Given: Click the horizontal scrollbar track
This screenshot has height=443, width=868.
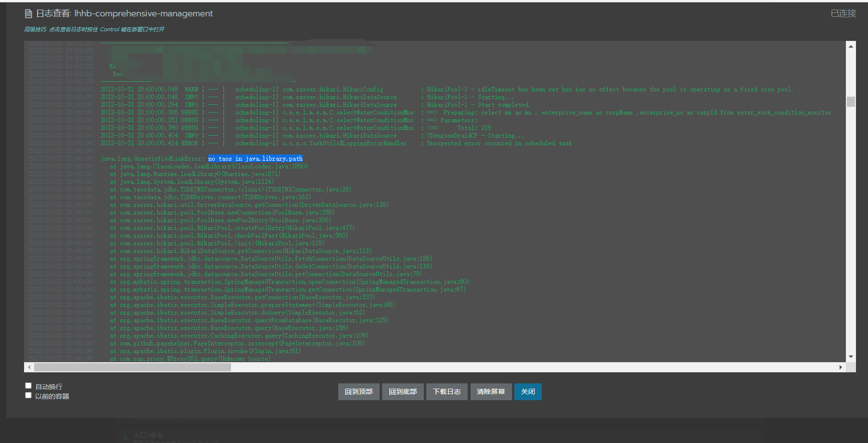Looking at the screenshot, I should pyautogui.click(x=433, y=367).
